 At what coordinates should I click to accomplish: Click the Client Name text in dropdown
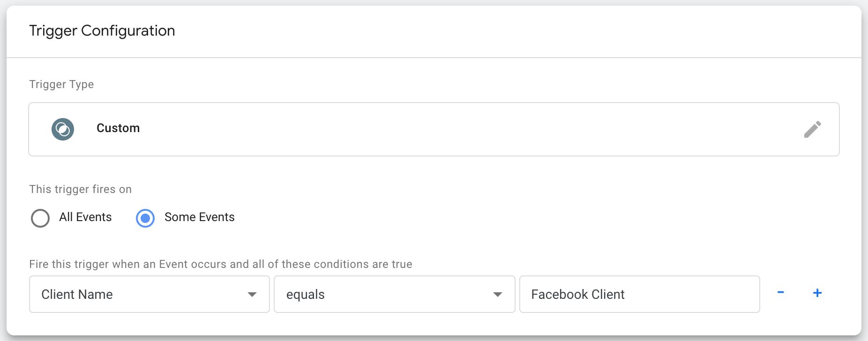[77, 294]
